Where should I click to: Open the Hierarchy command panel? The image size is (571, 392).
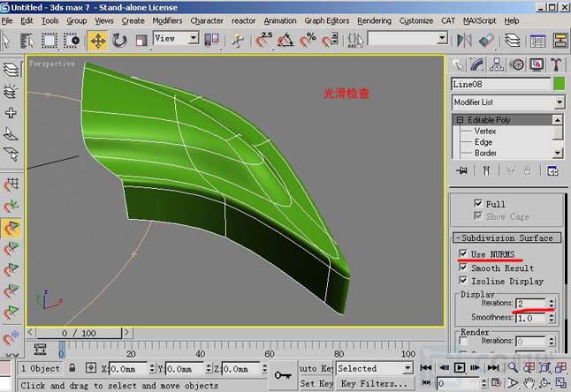[497, 64]
